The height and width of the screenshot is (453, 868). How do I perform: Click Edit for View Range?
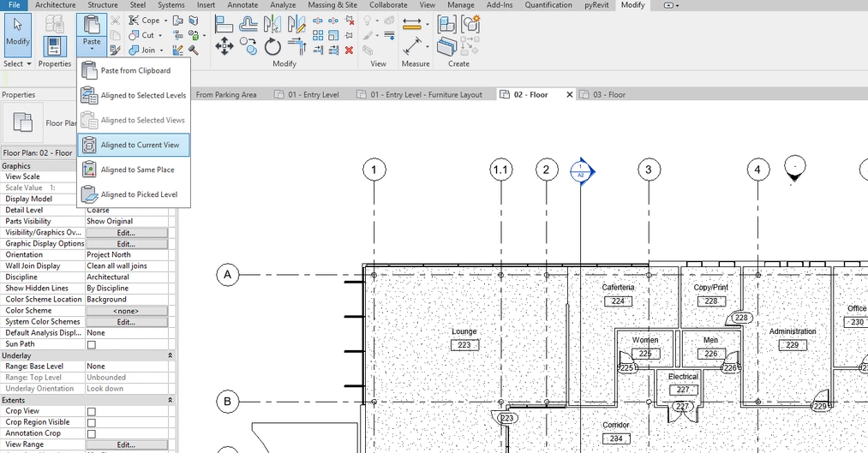tap(127, 444)
